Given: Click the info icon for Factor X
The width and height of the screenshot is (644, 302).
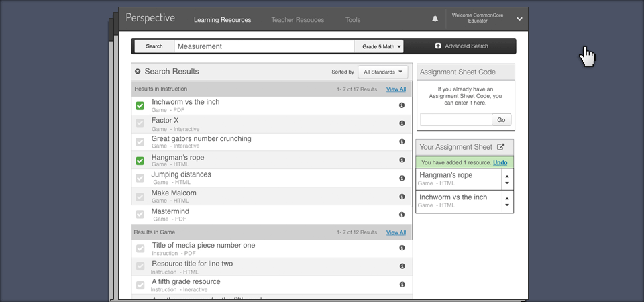Looking at the screenshot, I should tap(402, 123).
